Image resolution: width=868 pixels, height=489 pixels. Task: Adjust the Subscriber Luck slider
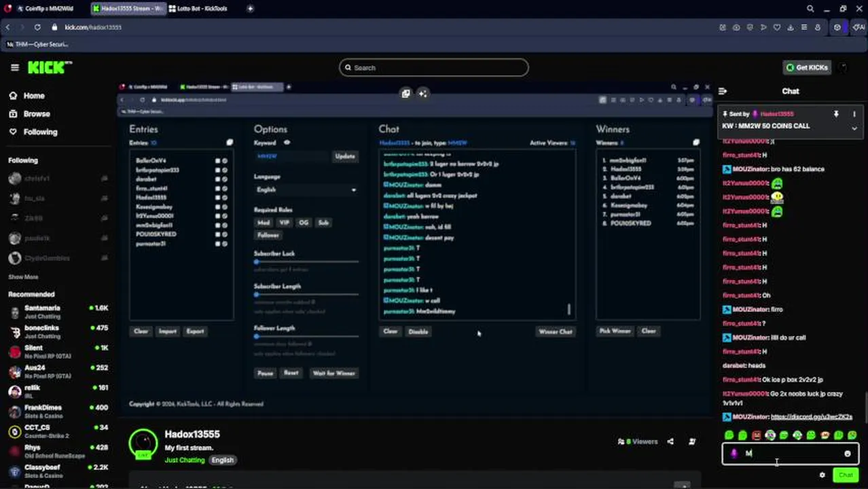coord(306,261)
